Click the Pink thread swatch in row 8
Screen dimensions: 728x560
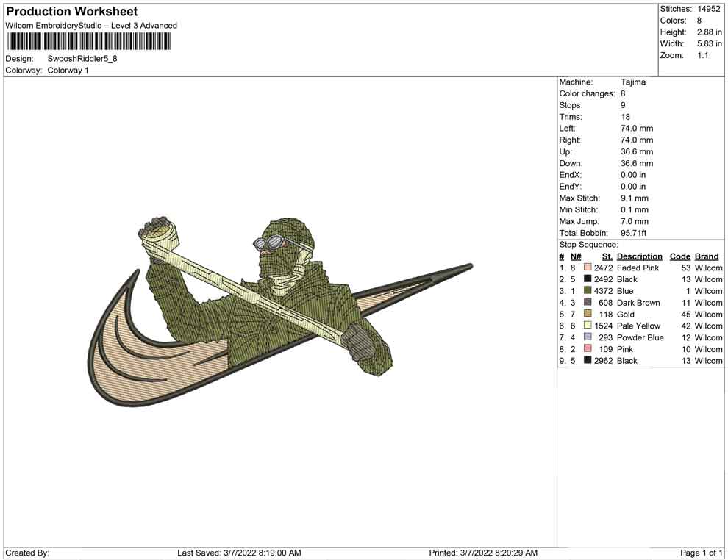[588, 348]
